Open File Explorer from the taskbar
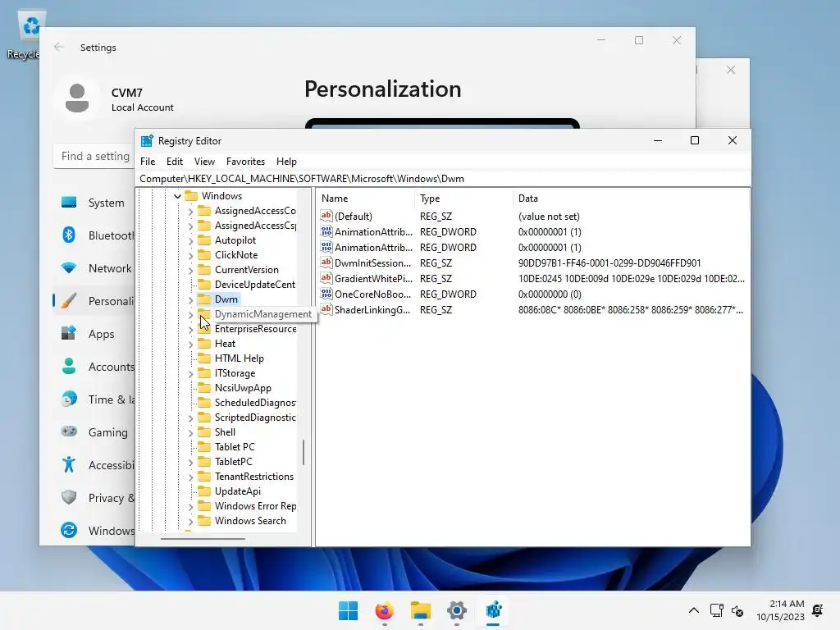Screen dimensions: 840x630 421,610
